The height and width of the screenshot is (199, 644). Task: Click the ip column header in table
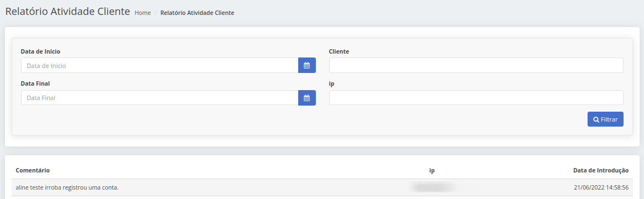432,170
